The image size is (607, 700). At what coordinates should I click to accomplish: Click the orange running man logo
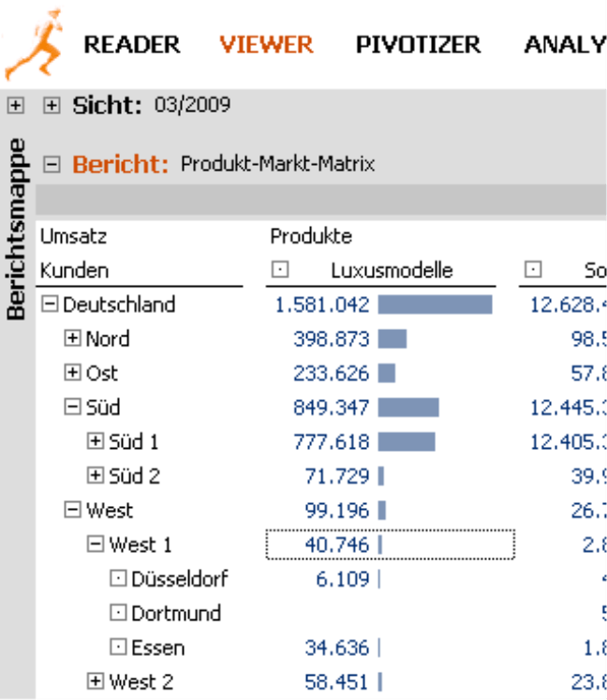coord(34,45)
